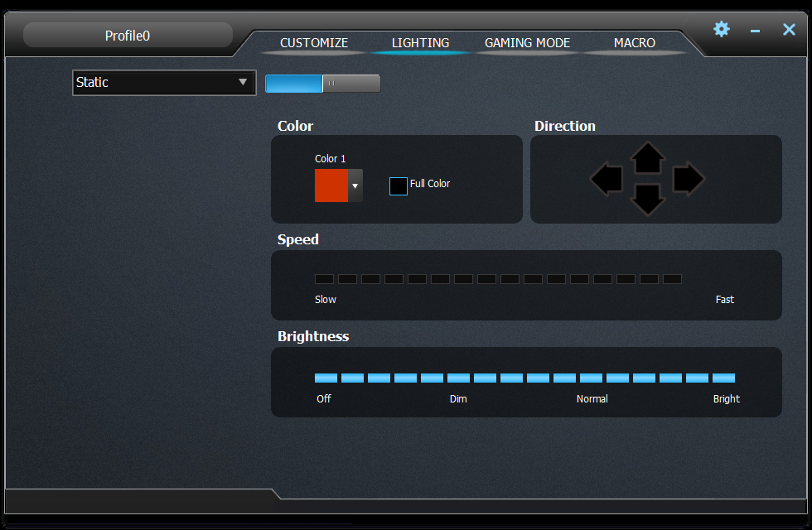812x530 pixels.
Task: Open the MACRO tab
Action: (x=635, y=43)
